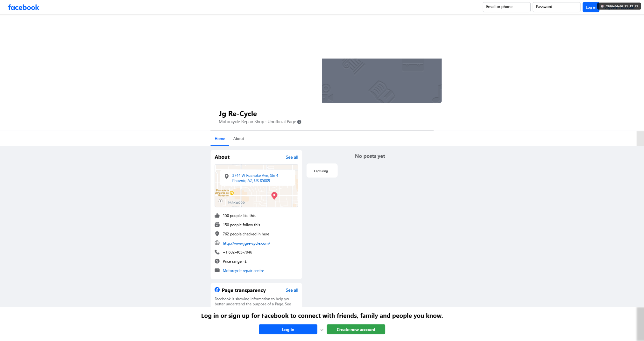Click the red map marker pin
644x341 pixels.
pos(274,196)
